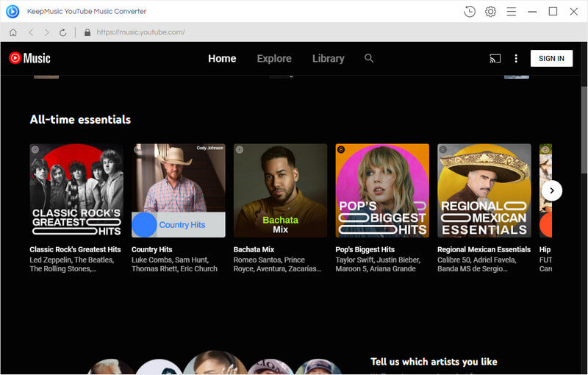588x375 pixels.
Task: Open the Bachata Mix title link
Action: tap(254, 249)
